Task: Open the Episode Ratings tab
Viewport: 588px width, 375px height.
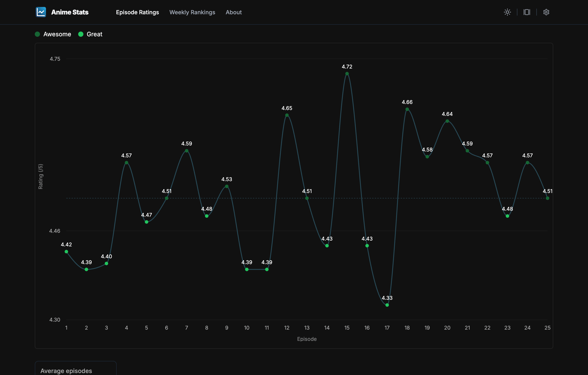Action: tap(137, 12)
